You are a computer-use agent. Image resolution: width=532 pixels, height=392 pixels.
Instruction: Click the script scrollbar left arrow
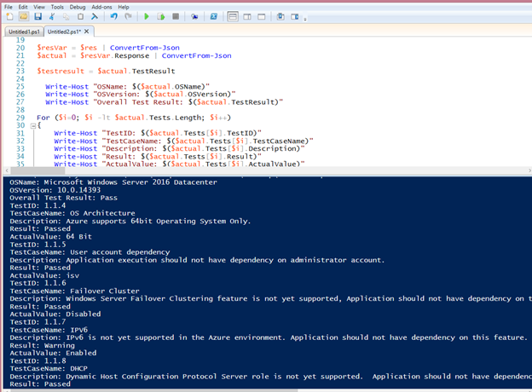point(7,170)
